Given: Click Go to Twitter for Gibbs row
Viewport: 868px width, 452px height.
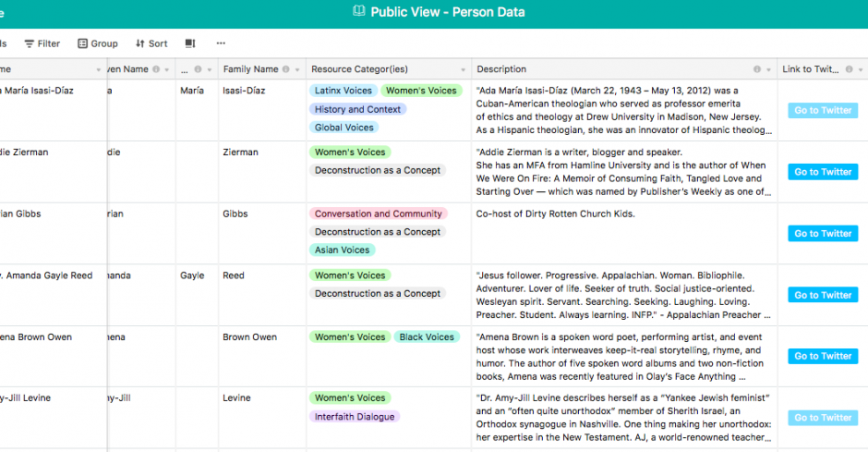Looking at the screenshot, I should pyautogui.click(x=823, y=233).
